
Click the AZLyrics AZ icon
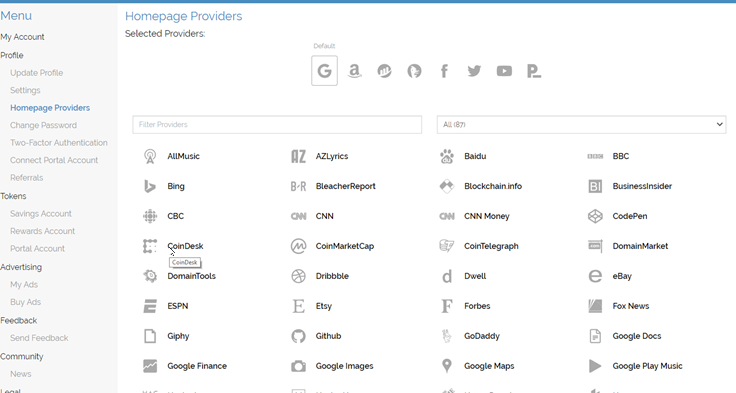(298, 156)
